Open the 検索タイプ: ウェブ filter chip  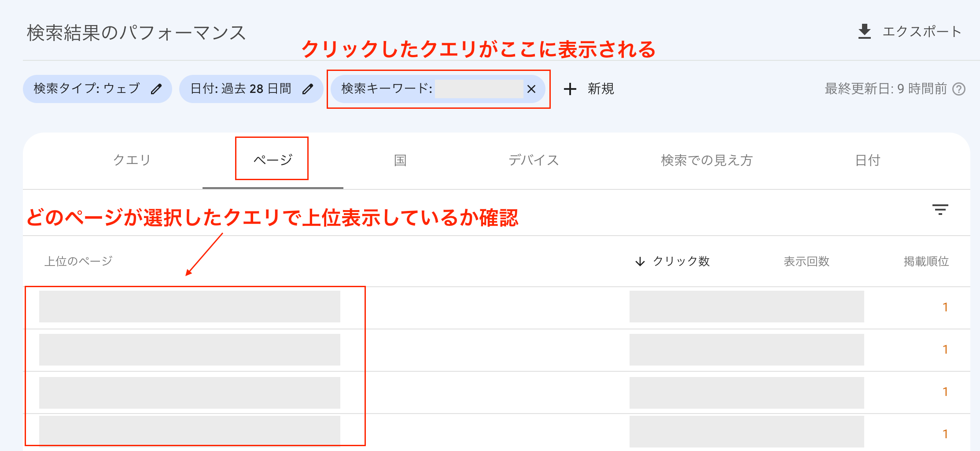[x=97, y=89]
